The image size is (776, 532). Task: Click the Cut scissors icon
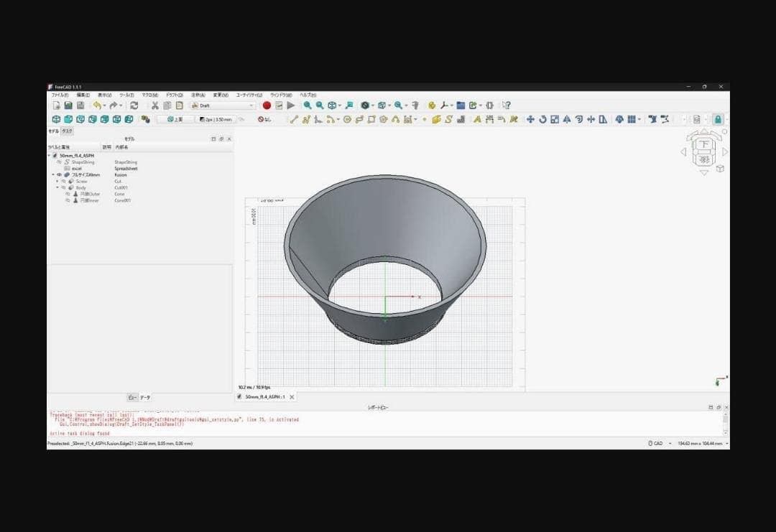point(155,106)
